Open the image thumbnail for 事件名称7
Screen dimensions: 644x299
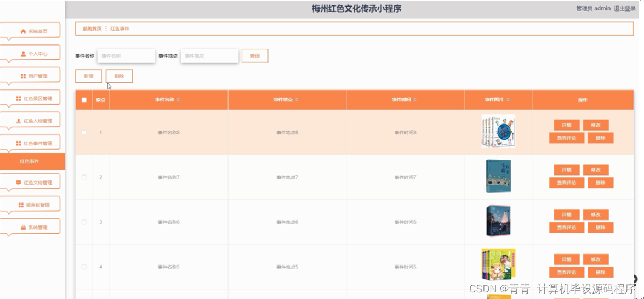[498, 176]
